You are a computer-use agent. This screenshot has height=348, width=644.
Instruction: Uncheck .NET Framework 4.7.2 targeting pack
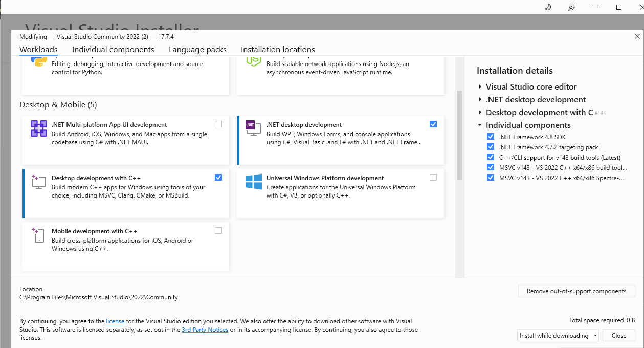click(x=491, y=147)
